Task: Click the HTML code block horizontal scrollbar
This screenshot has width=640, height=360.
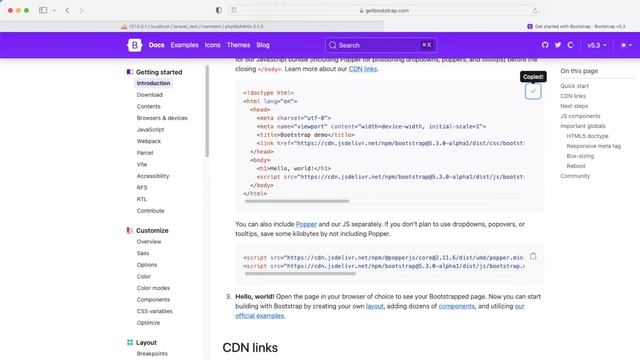Action: coord(297,201)
